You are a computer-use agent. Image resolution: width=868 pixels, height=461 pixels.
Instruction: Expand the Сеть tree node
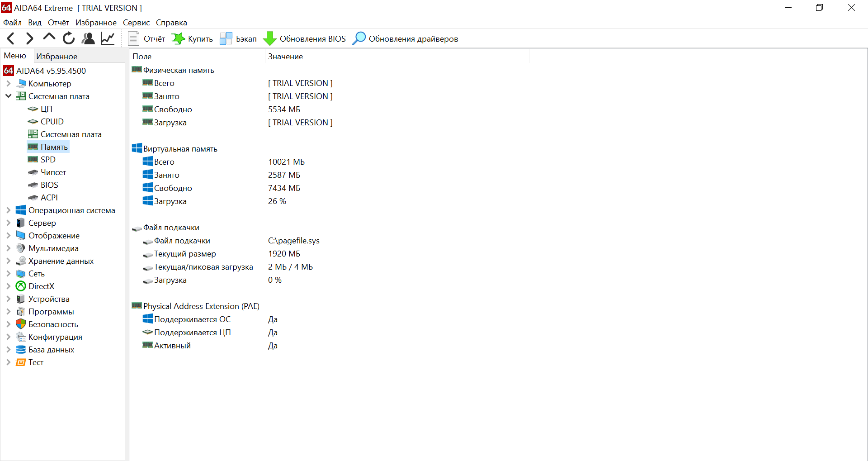point(8,273)
